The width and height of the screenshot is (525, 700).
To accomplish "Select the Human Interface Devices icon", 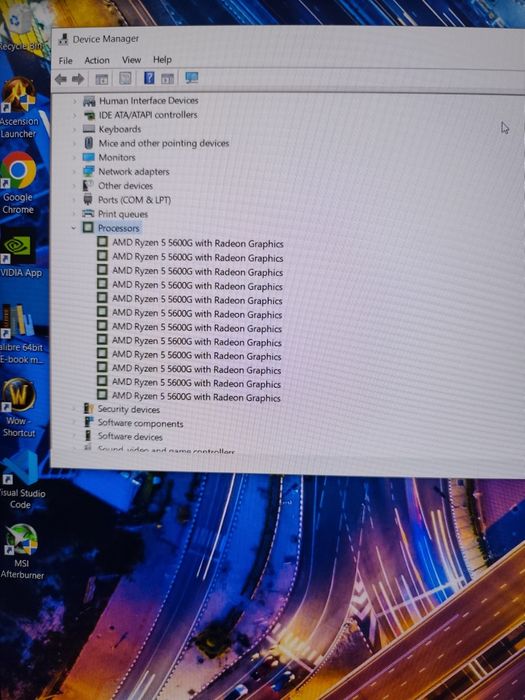I will [89, 101].
